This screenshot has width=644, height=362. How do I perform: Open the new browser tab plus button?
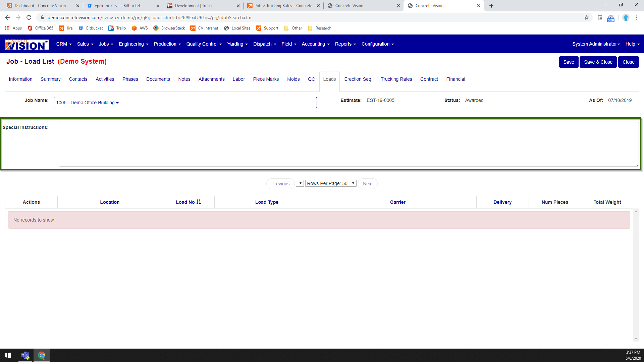491,6
